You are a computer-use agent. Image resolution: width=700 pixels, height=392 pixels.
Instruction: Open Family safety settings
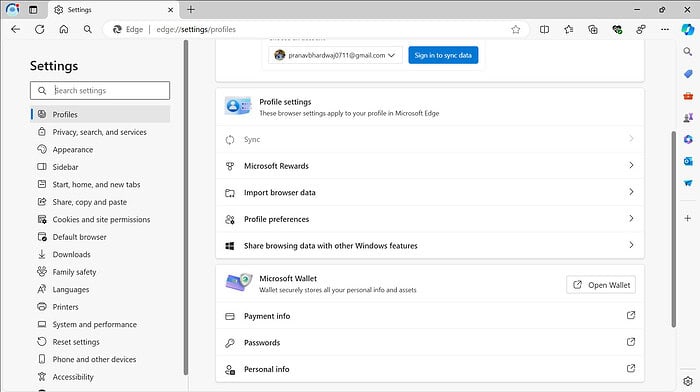click(x=100, y=272)
